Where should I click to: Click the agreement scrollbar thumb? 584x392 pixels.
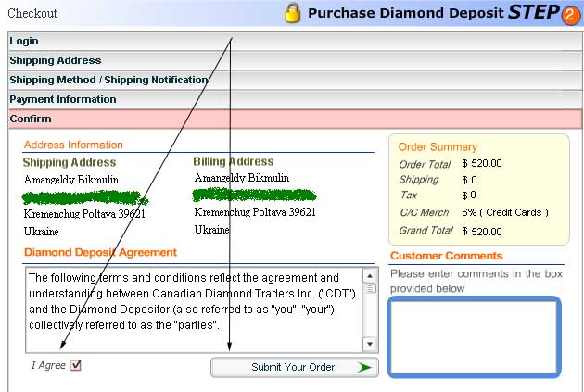coord(370,288)
